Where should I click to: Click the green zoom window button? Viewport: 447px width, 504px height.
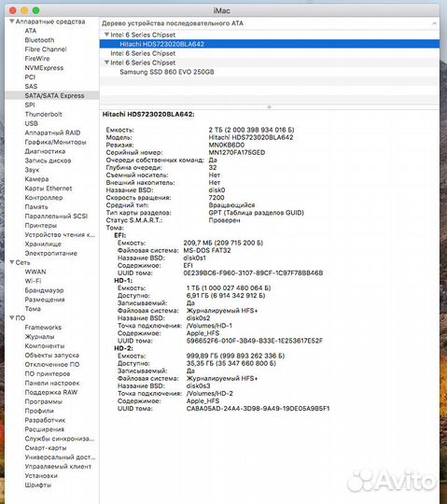36,10
